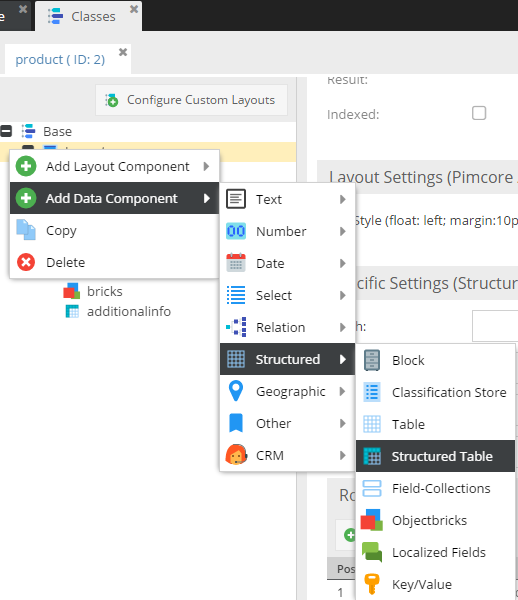Toggle the Indexed checkbox

tap(479, 113)
